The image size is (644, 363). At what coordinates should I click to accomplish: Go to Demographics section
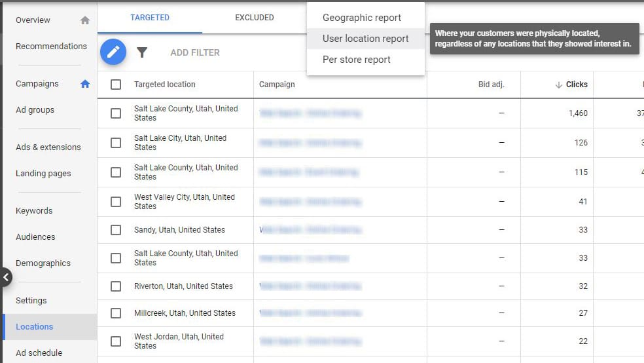coord(43,263)
